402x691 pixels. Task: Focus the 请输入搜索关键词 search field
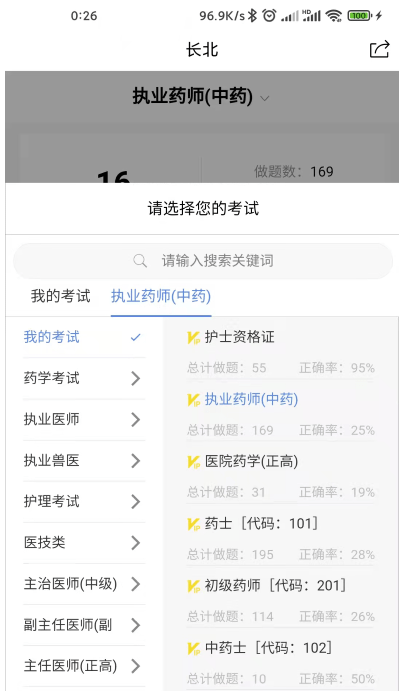tap(203, 261)
